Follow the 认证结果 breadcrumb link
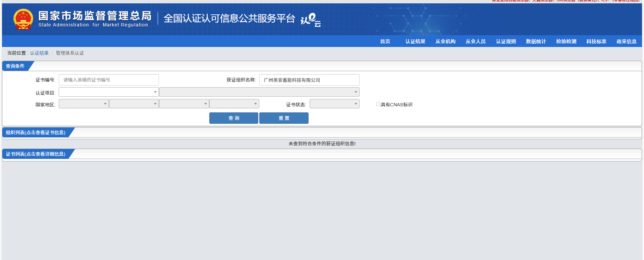 tap(39, 53)
